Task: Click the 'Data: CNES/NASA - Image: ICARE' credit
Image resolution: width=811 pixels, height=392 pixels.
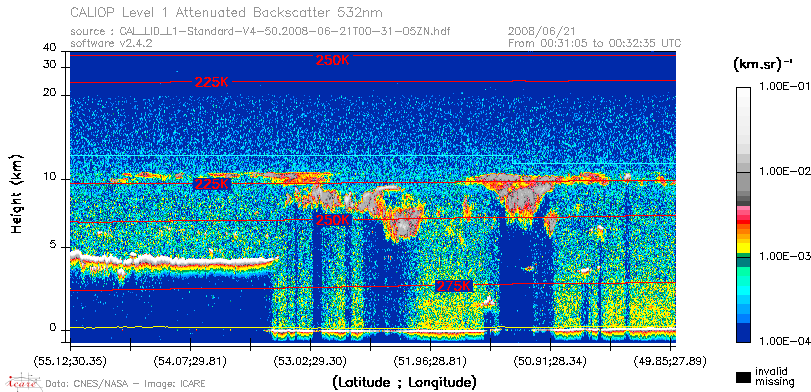Action: coord(126,384)
